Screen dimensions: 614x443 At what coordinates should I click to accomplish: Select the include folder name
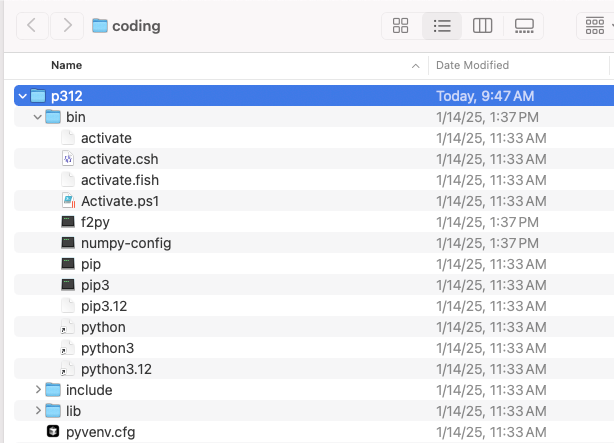[x=89, y=390]
